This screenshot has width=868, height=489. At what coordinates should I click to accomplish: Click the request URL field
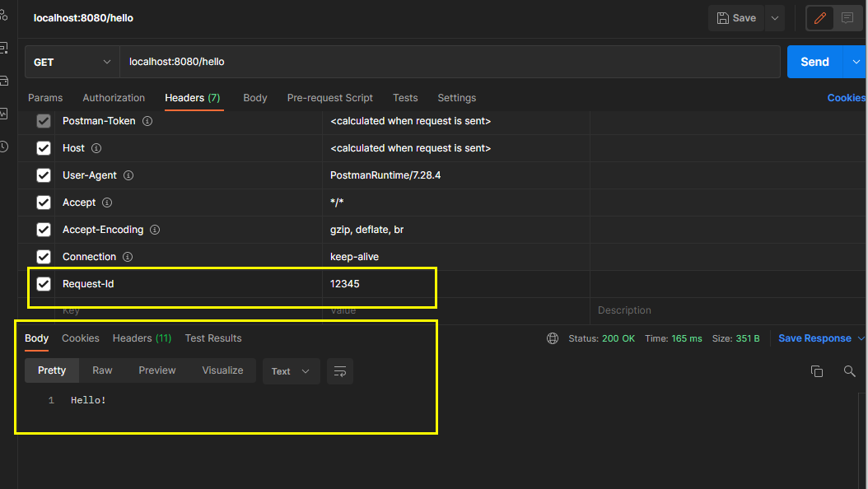click(450, 62)
